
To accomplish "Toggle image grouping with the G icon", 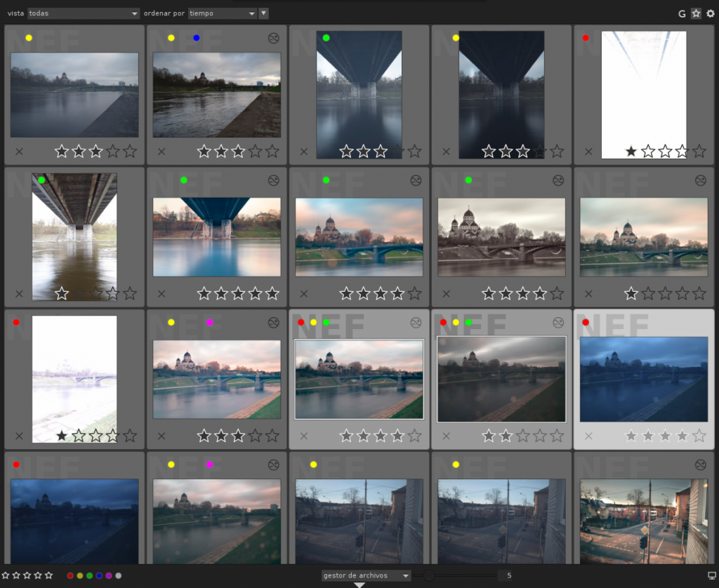I will pyautogui.click(x=682, y=14).
